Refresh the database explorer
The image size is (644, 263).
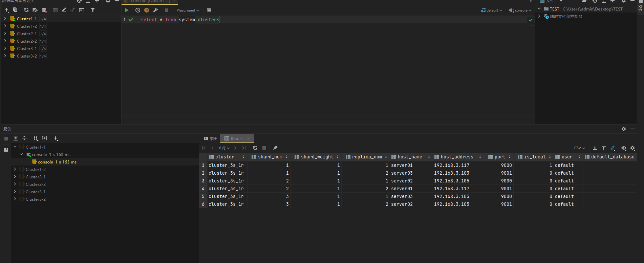[x=26, y=10]
